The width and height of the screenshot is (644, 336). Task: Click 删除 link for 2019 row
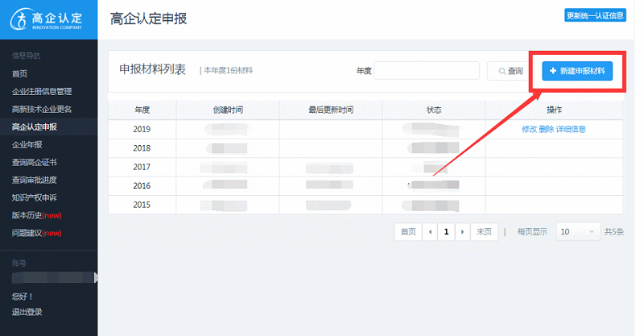[547, 129]
